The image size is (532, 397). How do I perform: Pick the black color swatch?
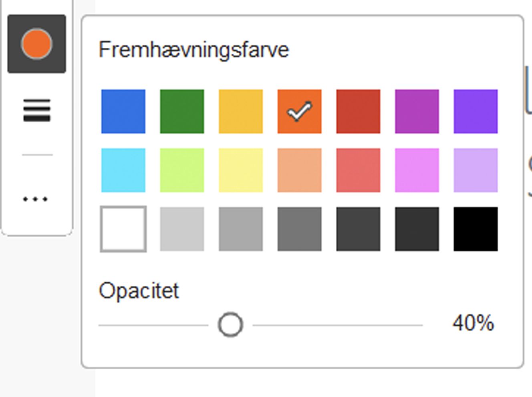point(476,229)
